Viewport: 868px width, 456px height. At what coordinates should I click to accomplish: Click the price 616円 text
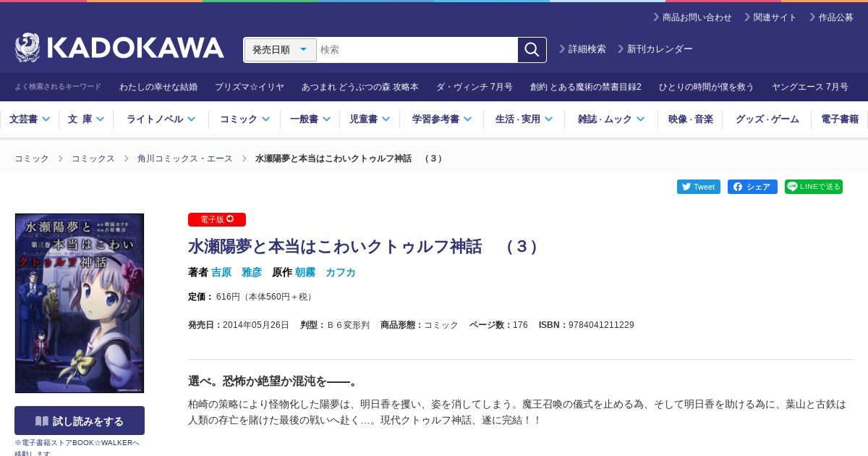pyautogui.click(x=265, y=297)
